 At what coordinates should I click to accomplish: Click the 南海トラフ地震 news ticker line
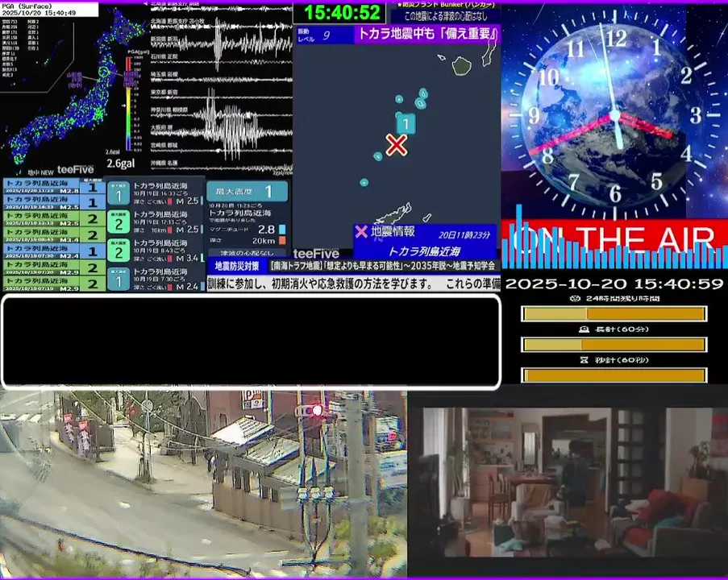point(383,266)
